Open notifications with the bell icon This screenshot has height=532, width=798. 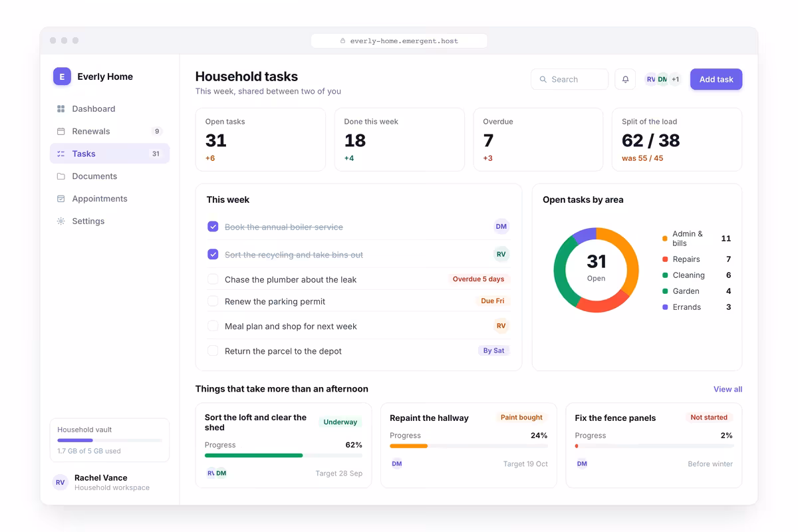click(x=625, y=79)
